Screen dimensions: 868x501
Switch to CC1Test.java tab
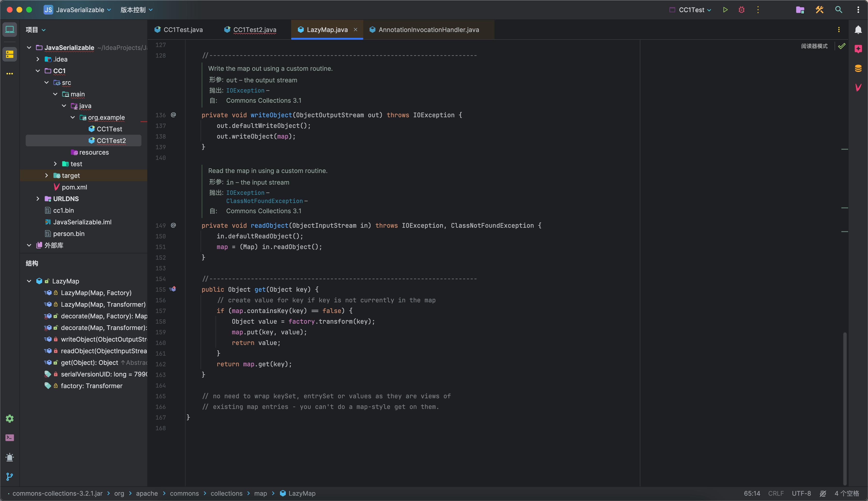(x=179, y=30)
